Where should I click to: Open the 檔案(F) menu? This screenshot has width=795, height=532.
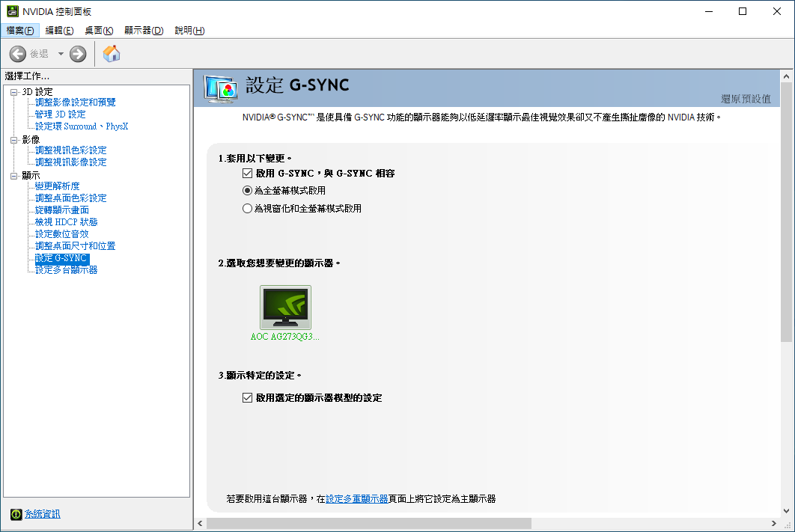tap(19, 31)
